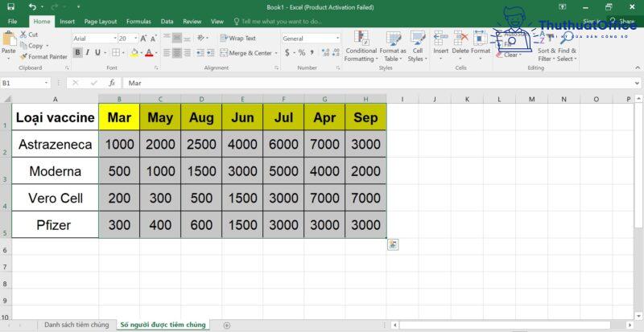Click the Increase Indent icon

(211, 53)
